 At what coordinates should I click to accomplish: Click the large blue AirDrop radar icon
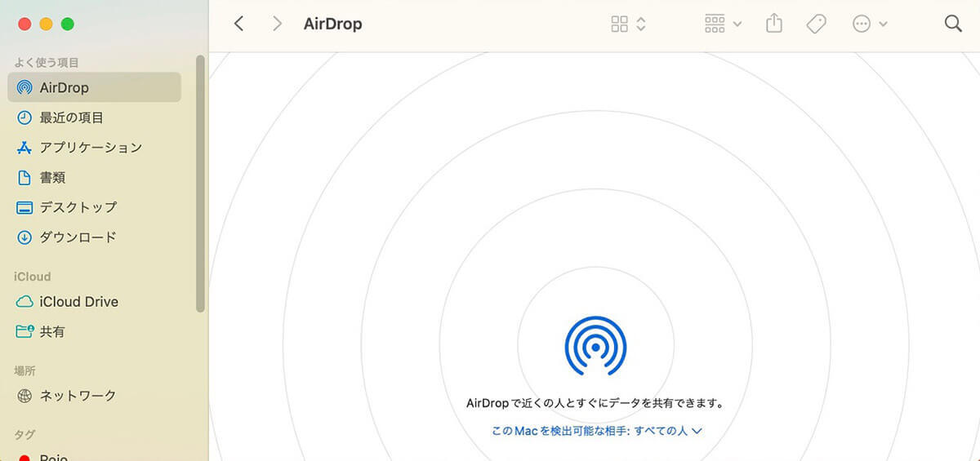(595, 346)
